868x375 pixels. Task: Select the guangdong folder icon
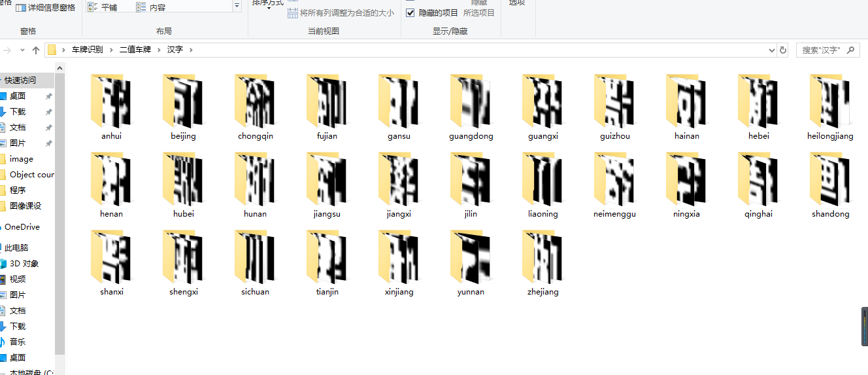pyautogui.click(x=471, y=101)
